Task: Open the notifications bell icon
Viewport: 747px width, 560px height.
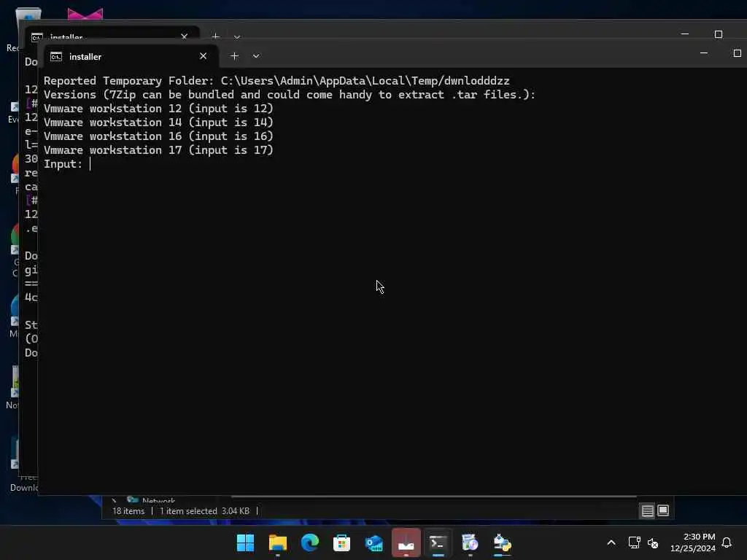Action: pyautogui.click(x=727, y=542)
